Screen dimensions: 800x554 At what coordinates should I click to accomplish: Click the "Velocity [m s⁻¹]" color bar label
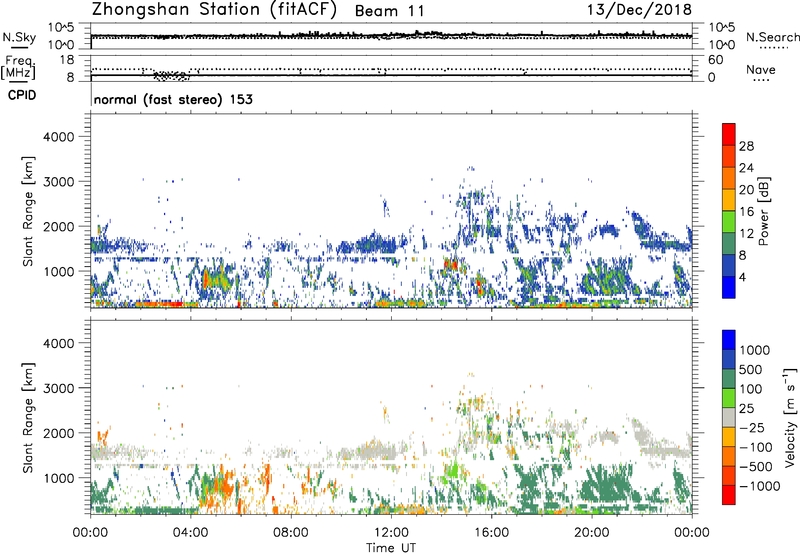[790, 417]
